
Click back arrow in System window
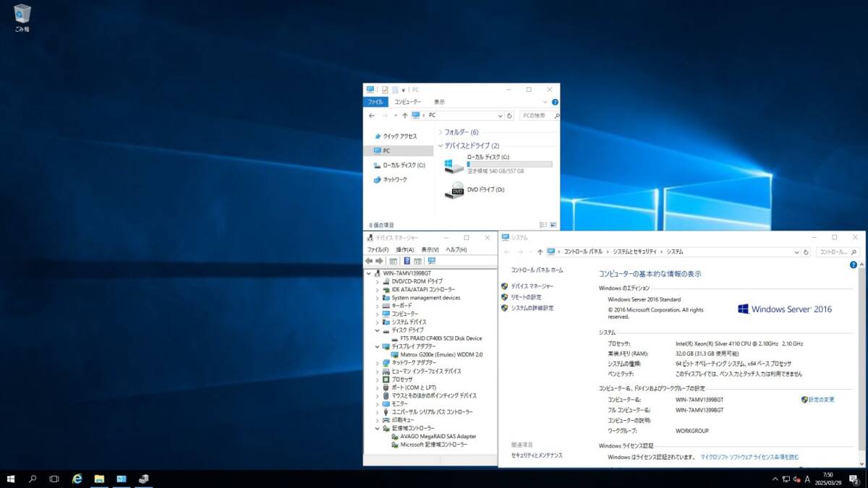[507, 252]
